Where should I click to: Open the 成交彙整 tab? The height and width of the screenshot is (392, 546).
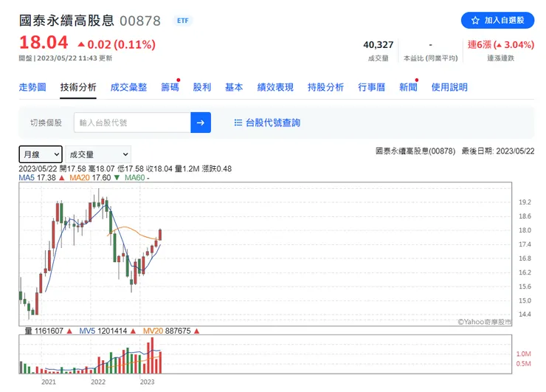coord(128,87)
